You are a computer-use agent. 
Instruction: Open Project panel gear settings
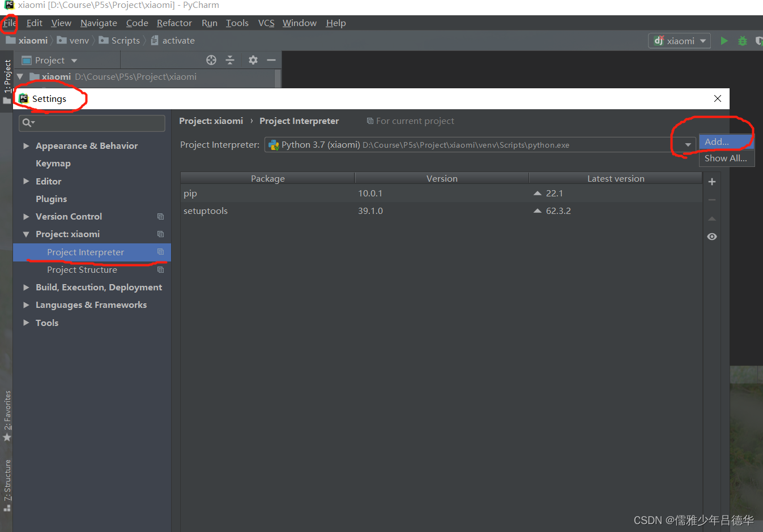tap(253, 60)
